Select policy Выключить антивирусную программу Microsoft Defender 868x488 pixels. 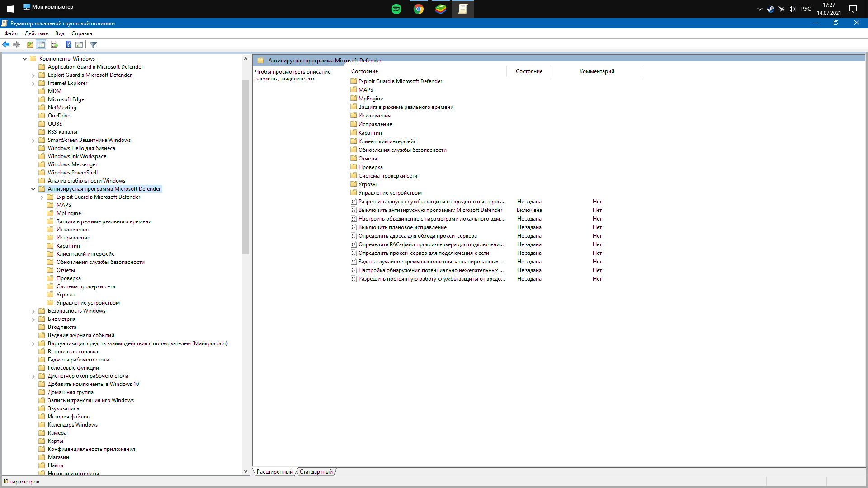(x=430, y=210)
